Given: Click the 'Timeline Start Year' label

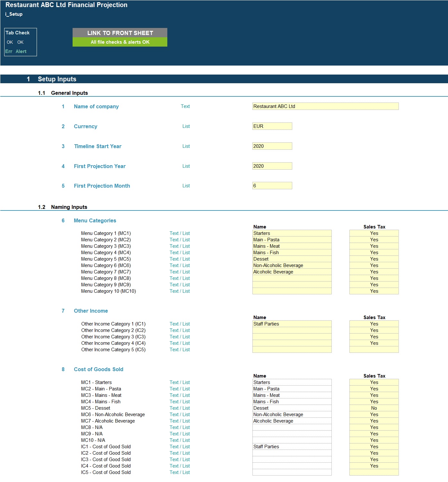Looking at the screenshot, I should click(98, 146).
